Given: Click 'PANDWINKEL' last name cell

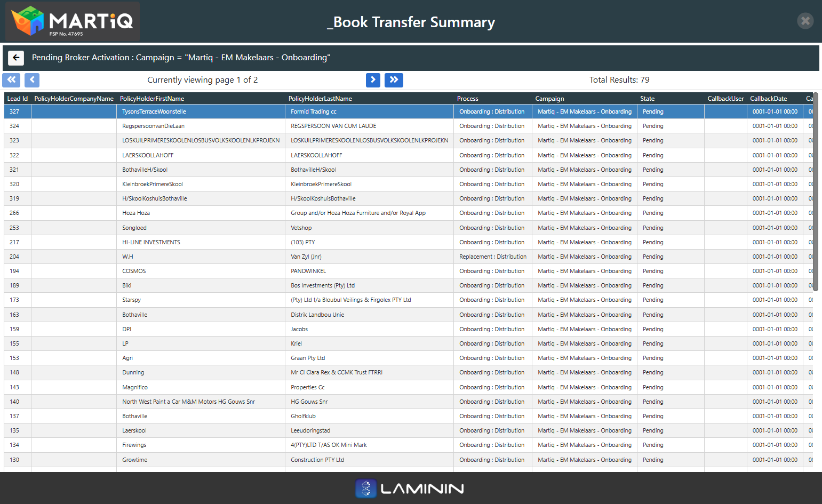Looking at the screenshot, I should click(x=370, y=271).
